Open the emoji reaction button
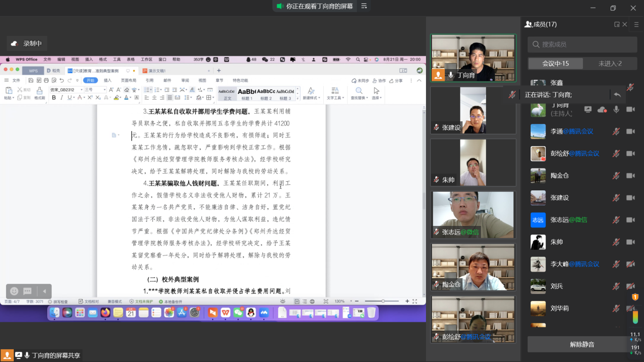This screenshot has height=362, width=644. point(14,291)
